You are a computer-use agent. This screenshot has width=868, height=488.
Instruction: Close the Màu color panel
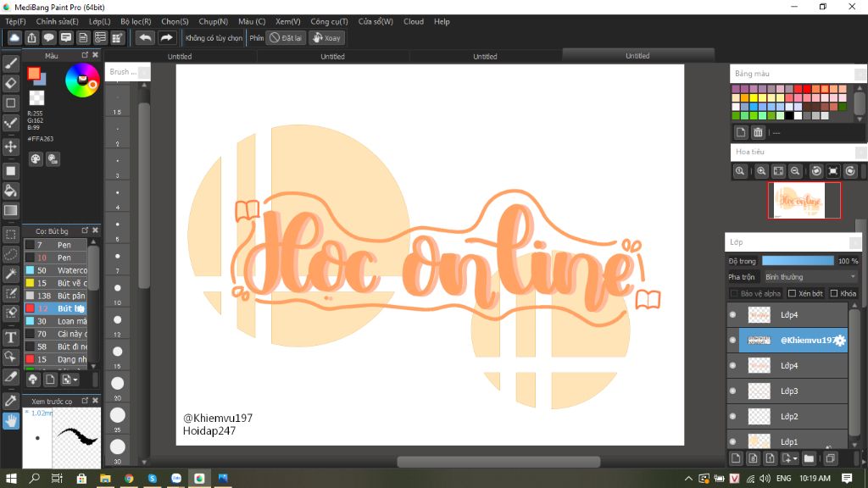95,55
